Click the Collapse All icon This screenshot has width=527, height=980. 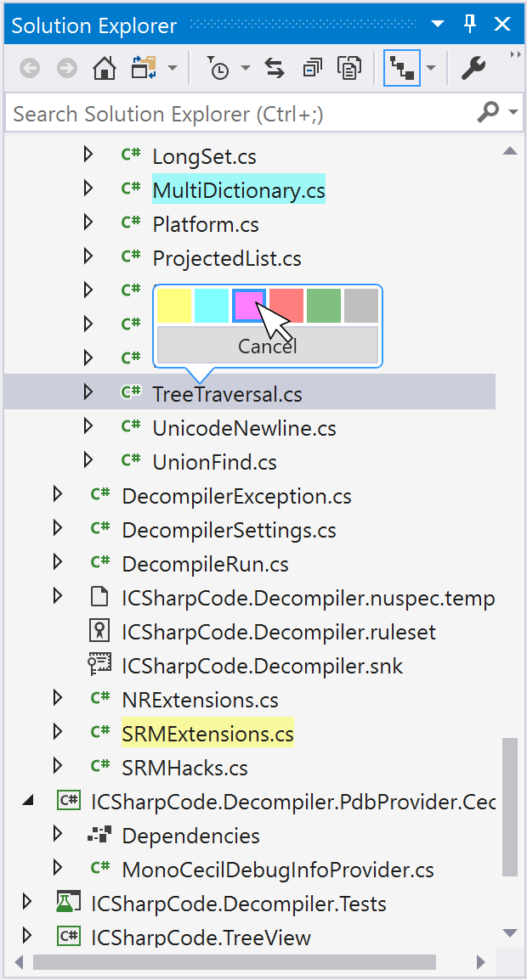311,68
